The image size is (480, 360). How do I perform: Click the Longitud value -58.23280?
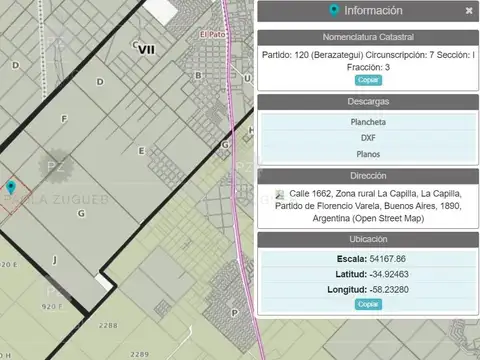tap(389, 289)
